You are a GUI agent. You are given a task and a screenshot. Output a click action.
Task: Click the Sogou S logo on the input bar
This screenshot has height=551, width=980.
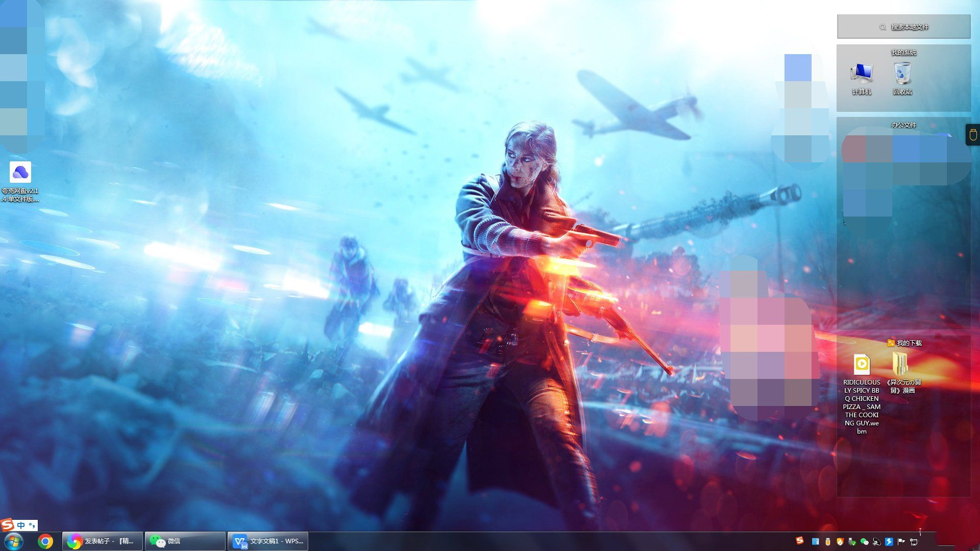(x=7, y=524)
